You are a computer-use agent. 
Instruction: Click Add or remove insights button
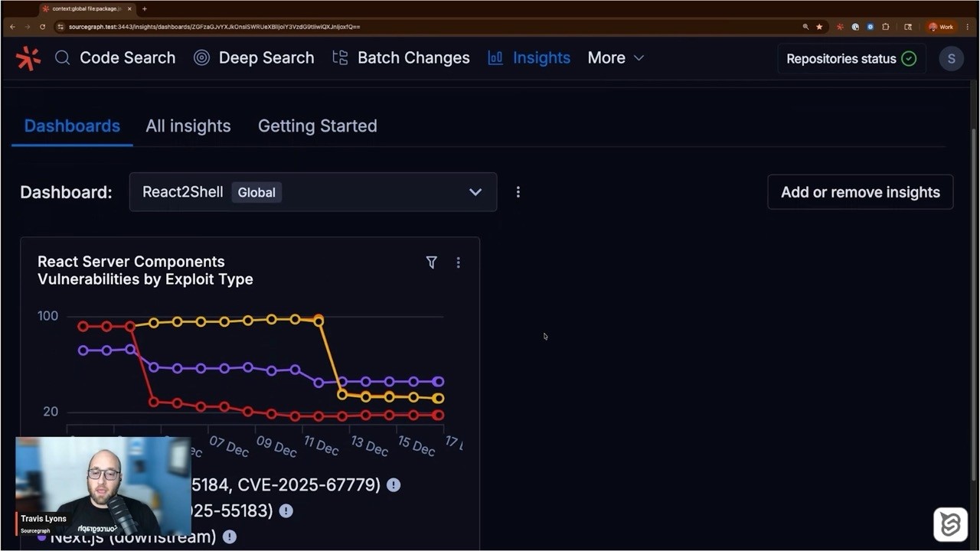(861, 192)
